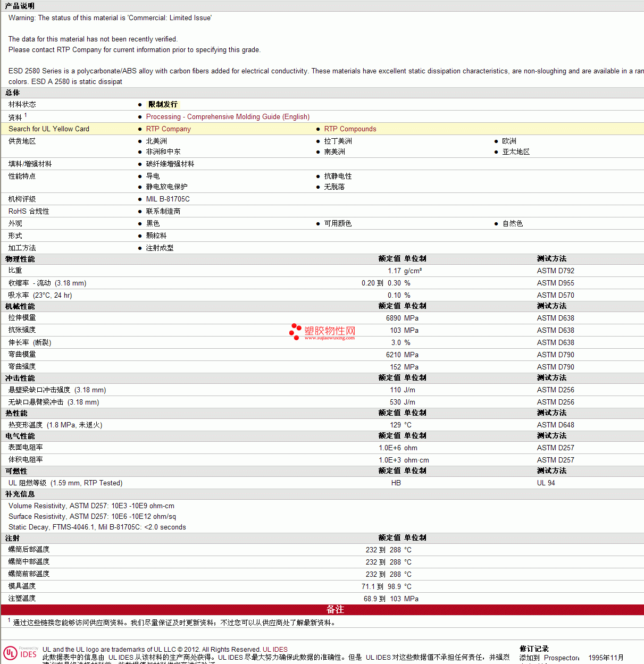The height and width of the screenshot is (664, 644).
Task: Click the 电气性能 section header
Action: point(20,436)
